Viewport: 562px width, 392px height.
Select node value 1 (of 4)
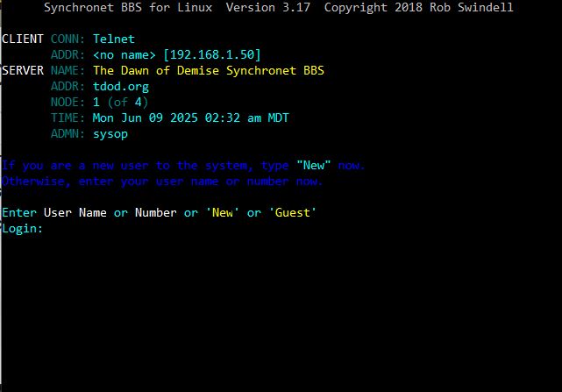(x=120, y=103)
